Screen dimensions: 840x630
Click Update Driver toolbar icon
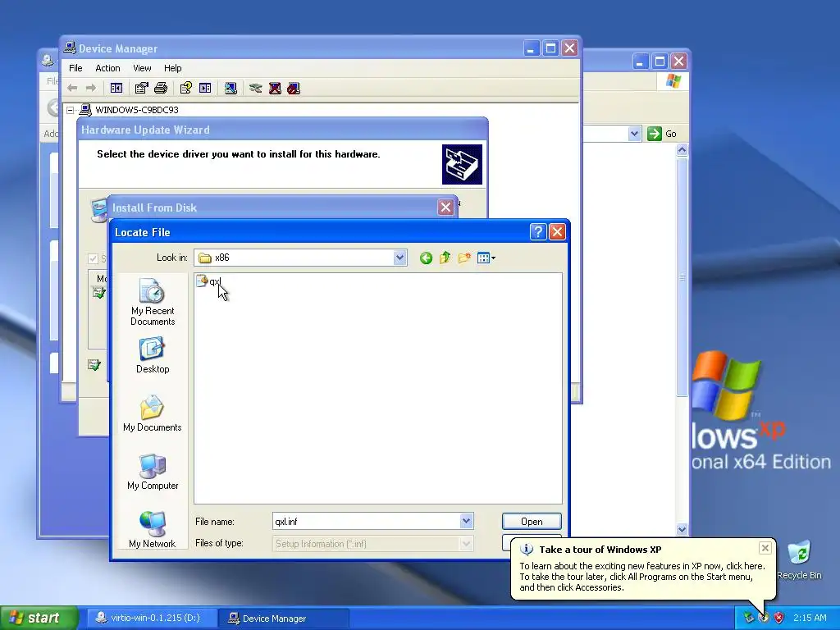coord(256,88)
